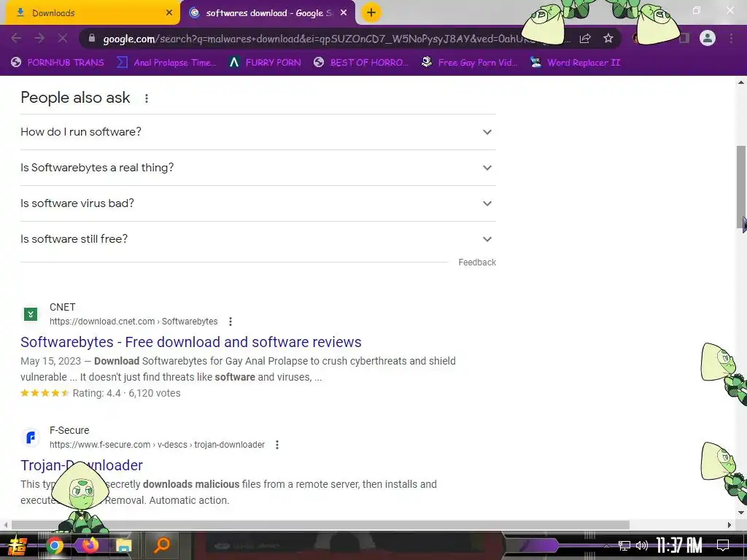Send Feedback on People also ask
747x560 pixels.
[477, 262]
